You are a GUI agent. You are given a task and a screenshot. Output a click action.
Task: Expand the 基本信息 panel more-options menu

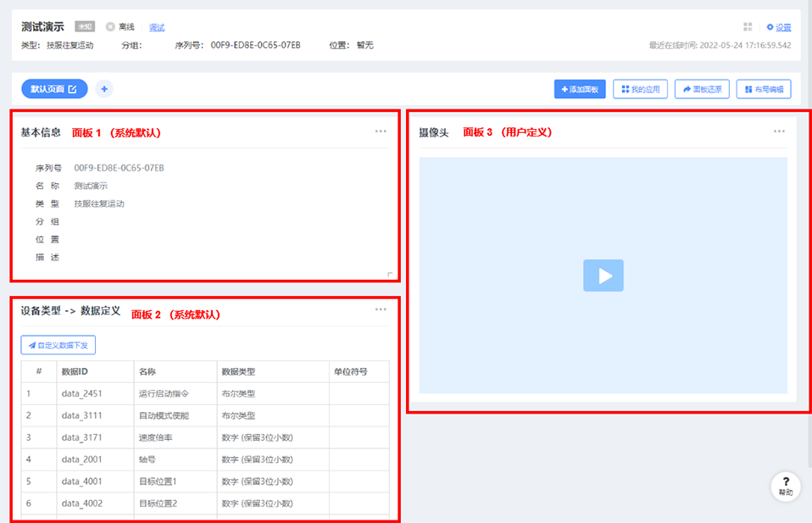[x=381, y=131]
